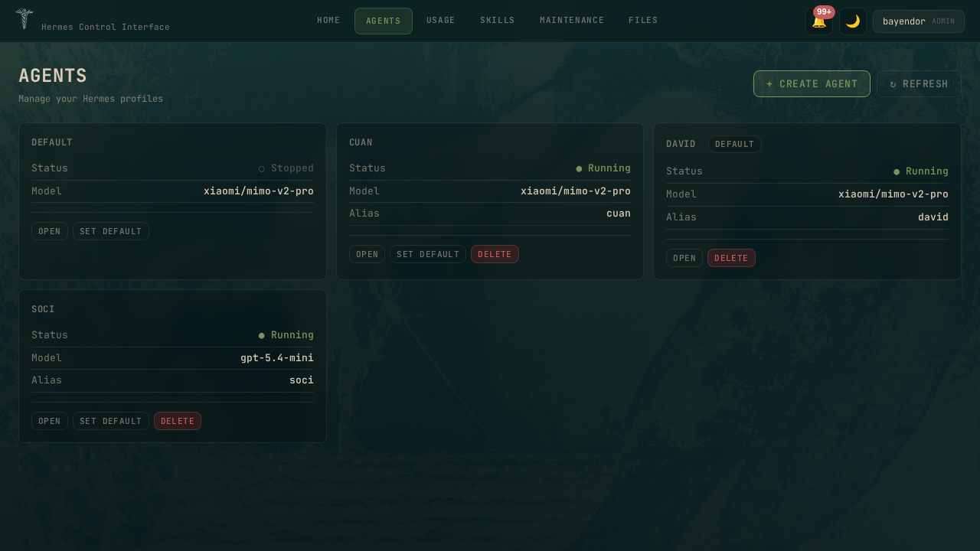Navigate to the Maintenance tab

click(x=572, y=21)
